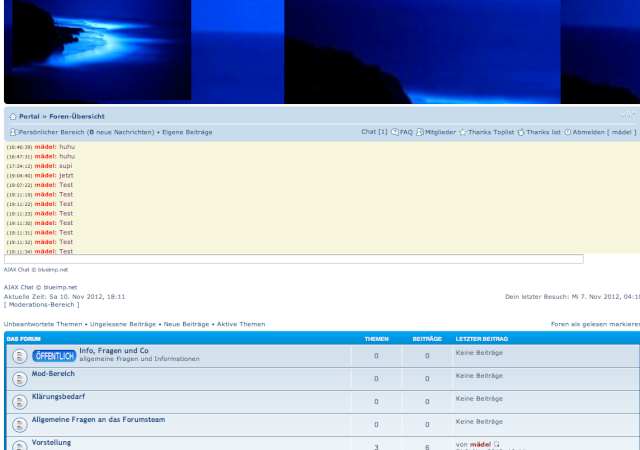
Task: Click Dein letzter Besuch text
Action: pos(572,297)
